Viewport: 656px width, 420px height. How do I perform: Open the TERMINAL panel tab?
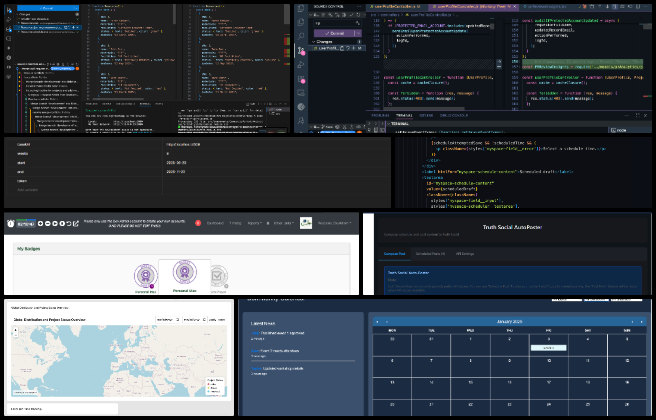click(x=404, y=115)
